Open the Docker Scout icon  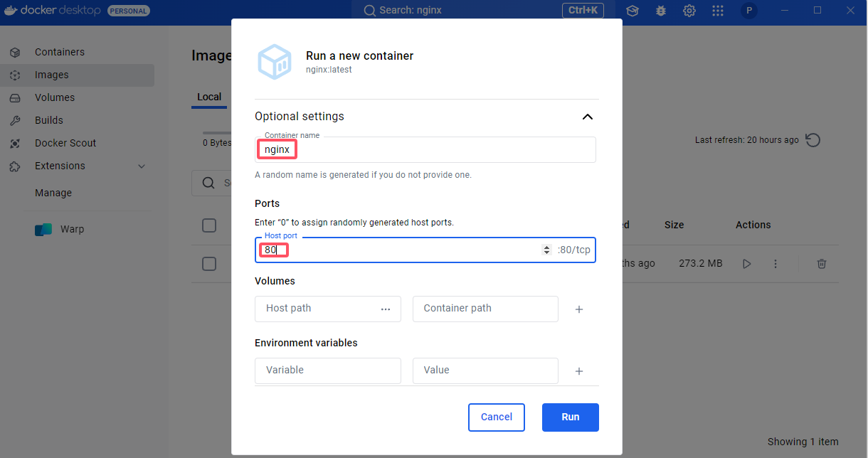[16, 143]
